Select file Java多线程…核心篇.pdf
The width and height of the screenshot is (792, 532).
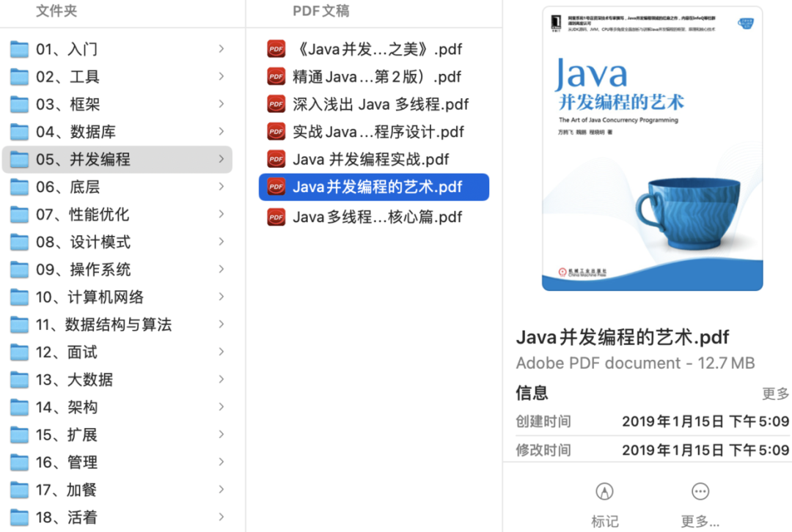tap(377, 217)
